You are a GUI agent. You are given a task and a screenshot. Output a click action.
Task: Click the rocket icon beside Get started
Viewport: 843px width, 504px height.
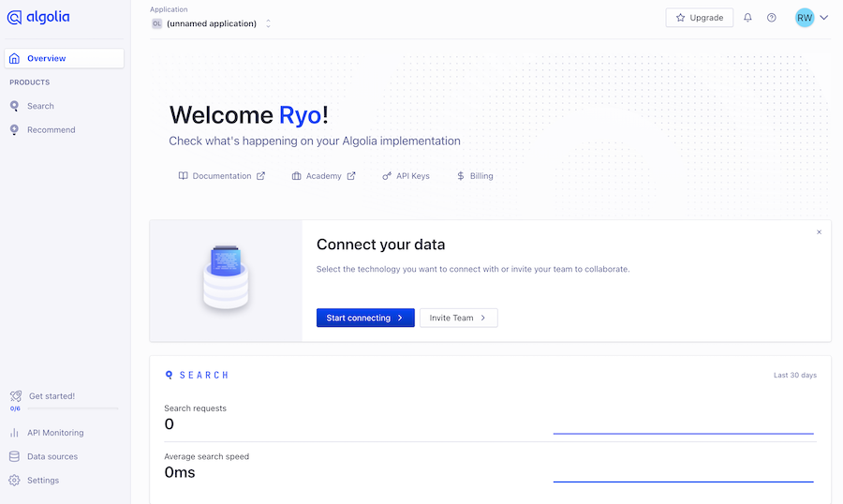click(x=16, y=396)
